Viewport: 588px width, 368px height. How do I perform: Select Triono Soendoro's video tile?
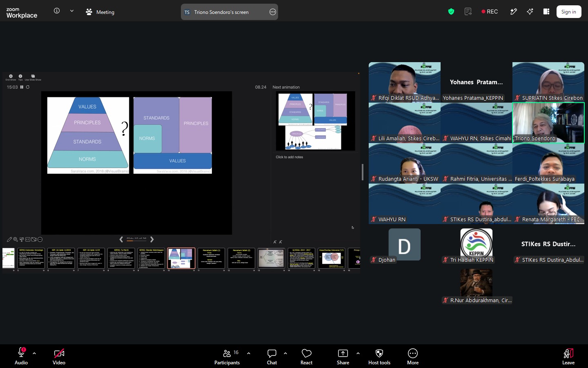548,123
